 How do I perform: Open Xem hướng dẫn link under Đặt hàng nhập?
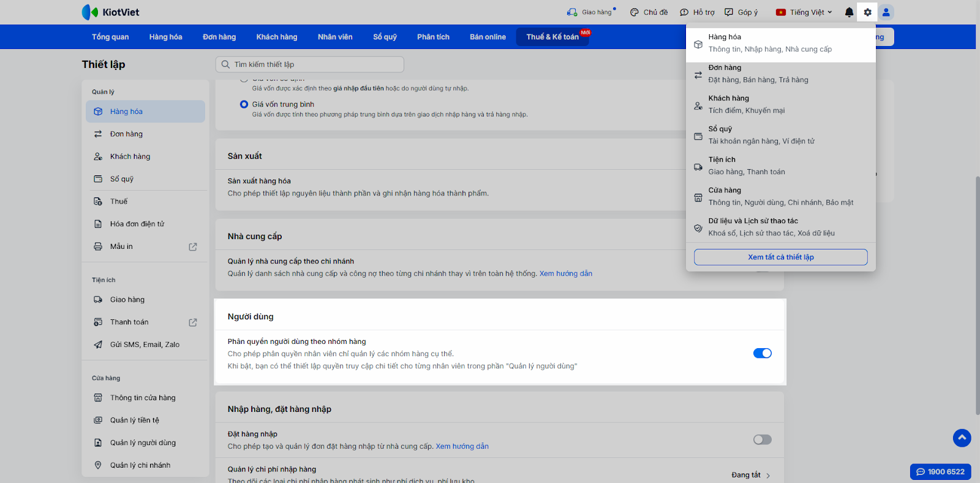coord(462,447)
